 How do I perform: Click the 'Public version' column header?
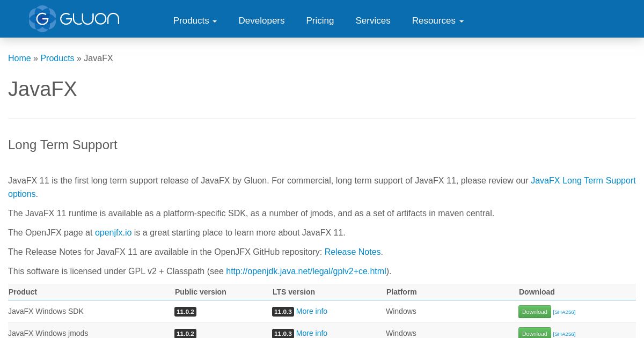pos(201,292)
